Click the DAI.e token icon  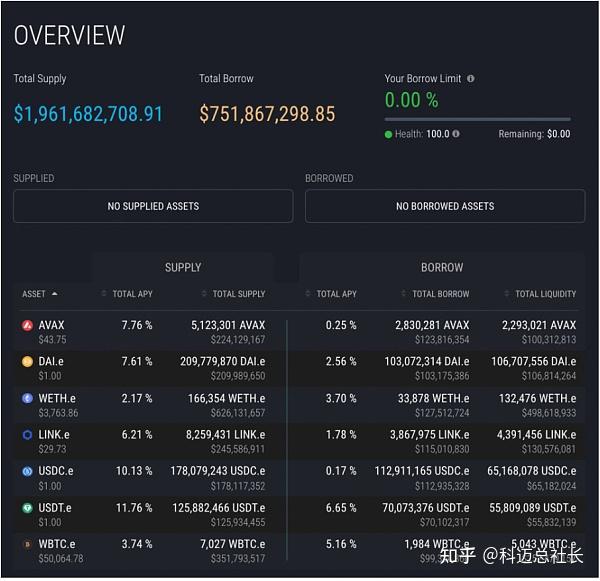[x=27, y=362]
